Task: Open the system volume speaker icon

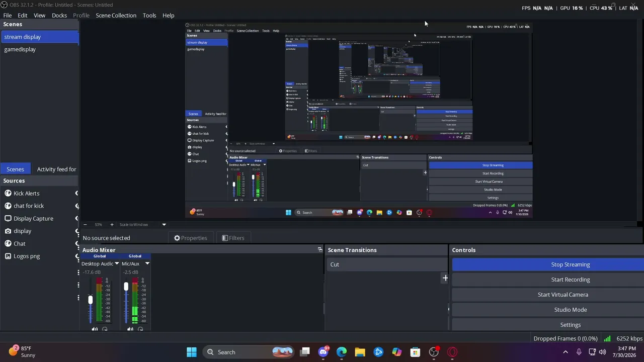Action: point(602,352)
